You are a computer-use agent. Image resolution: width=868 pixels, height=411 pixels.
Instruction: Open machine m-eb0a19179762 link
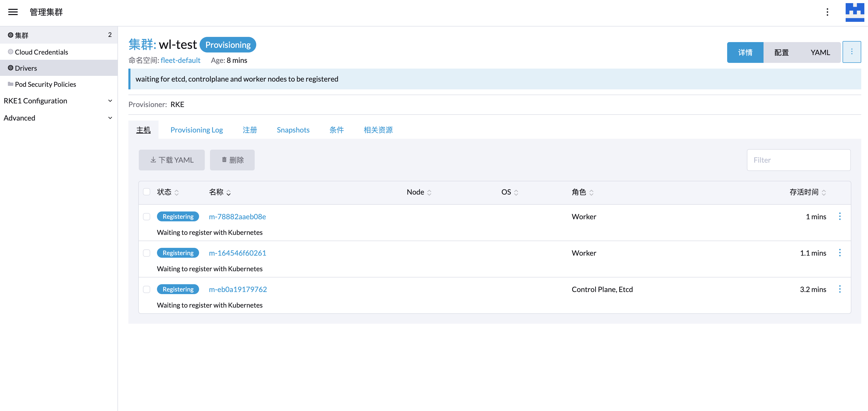(x=238, y=289)
